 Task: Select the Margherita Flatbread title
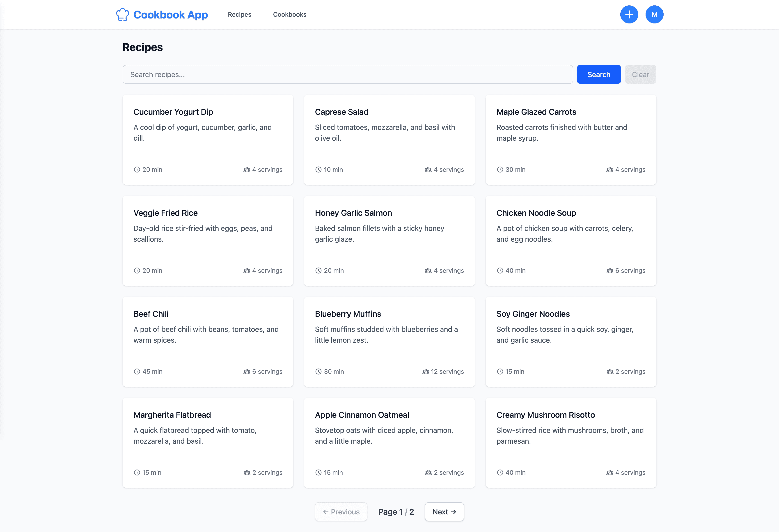(x=172, y=415)
